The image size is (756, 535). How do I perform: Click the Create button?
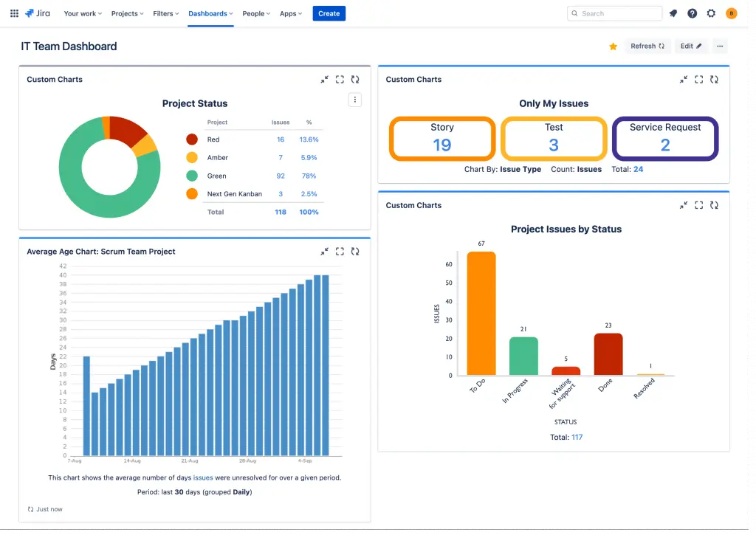point(329,13)
